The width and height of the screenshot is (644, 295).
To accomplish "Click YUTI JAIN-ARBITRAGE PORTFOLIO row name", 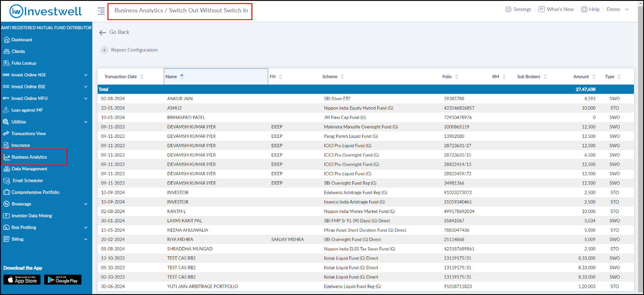I will pyautogui.click(x=202, y=287).
